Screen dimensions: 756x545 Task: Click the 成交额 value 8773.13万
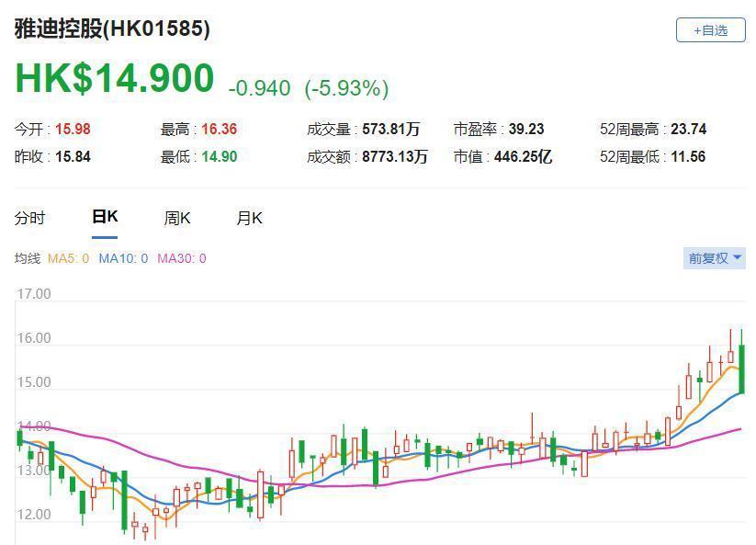coord(395,157)
